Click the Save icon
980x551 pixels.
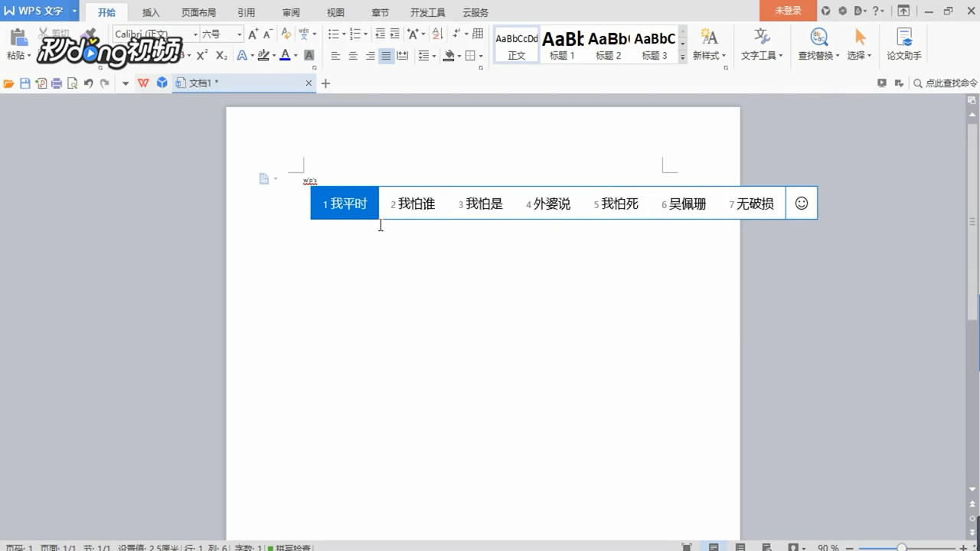(x=25, y=83)
